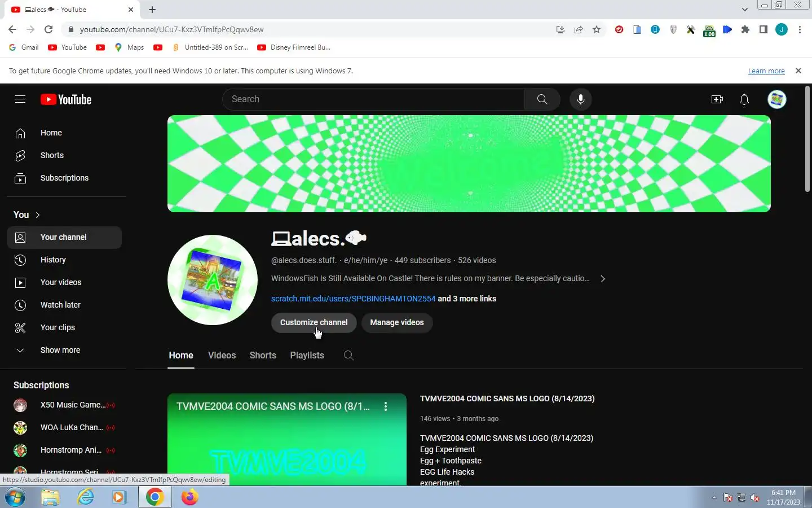
Task: Bookmark this page with star icon
Action: point(597,29)
